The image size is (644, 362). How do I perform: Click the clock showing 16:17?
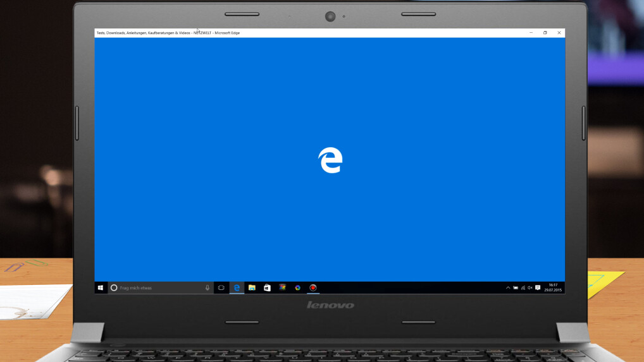click(553, 287)
